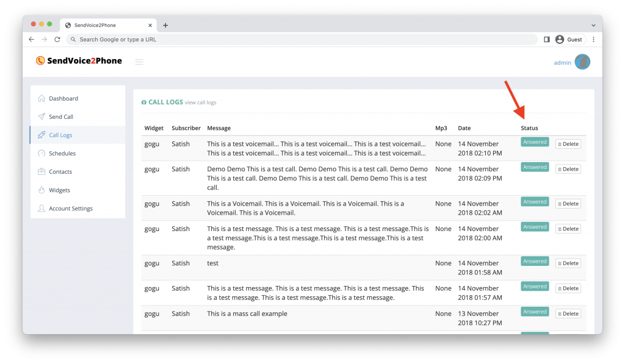Screen dimensions: 625x364
Task: Delete the 02:10 PM call log
Action: click(x=568, y=144)
